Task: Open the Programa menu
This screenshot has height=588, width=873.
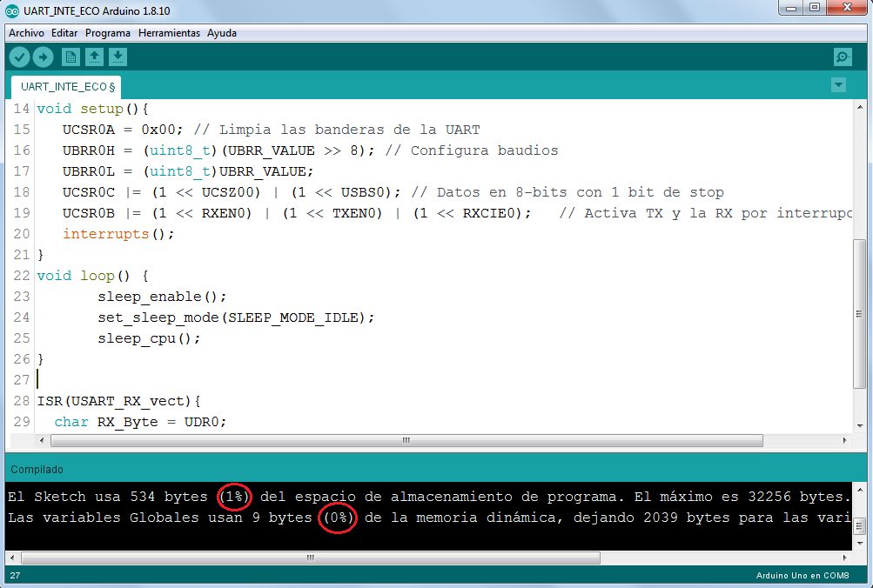Action: coord(107,33)
